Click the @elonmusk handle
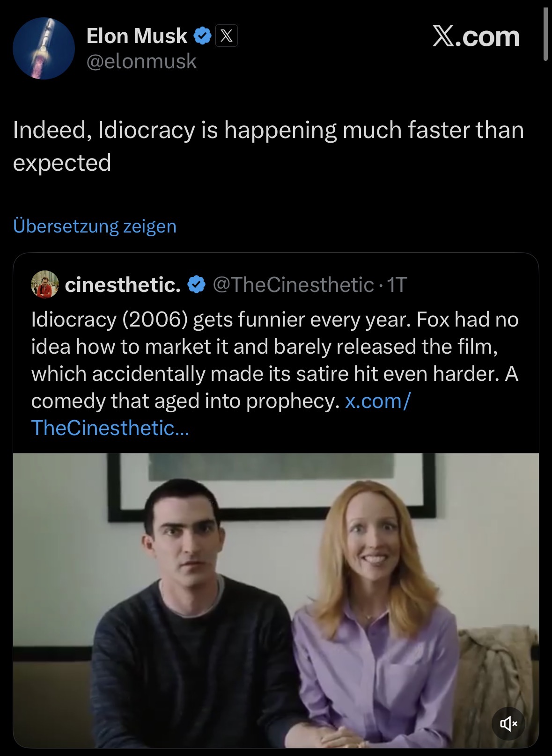This screenshot has height=756, width=552. pyautogui.click(x=141, y=61)
